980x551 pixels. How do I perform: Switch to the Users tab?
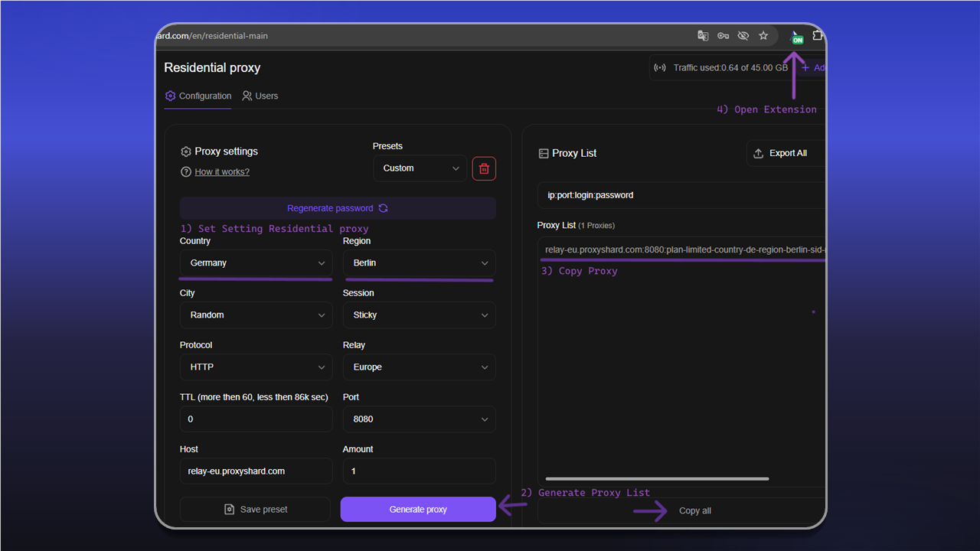tap(260, 96)
